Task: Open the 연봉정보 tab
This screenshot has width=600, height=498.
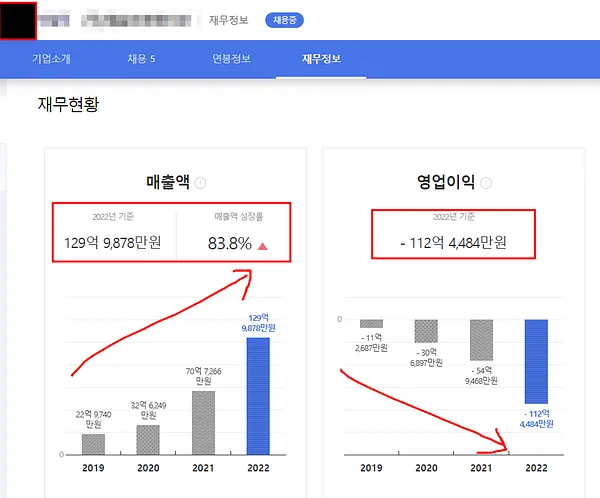Action: point(232,59)
